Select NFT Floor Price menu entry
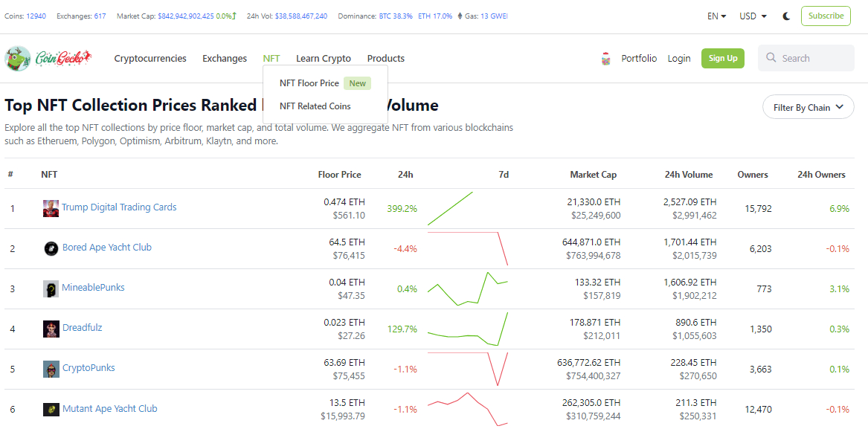 click(326, 83)
